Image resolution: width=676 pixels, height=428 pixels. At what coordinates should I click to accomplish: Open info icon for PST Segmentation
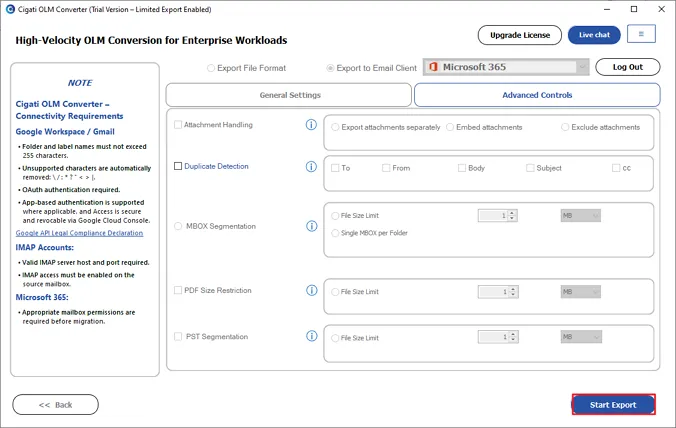pyautogui.click(x=312, y=336)
